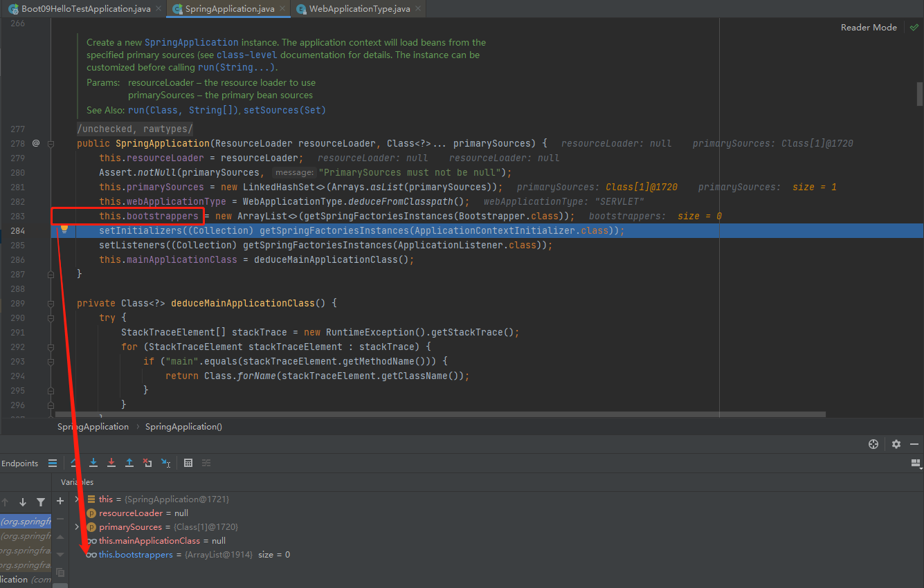
Task: Click the fold end marker at line 287
Action: click(x=51, y=274)
